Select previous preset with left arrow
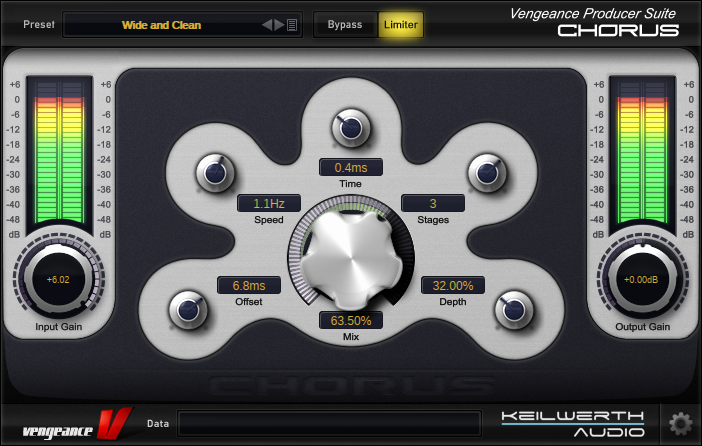Image resolution: width=702 pixels, height=446 pixels. [267, 25]
